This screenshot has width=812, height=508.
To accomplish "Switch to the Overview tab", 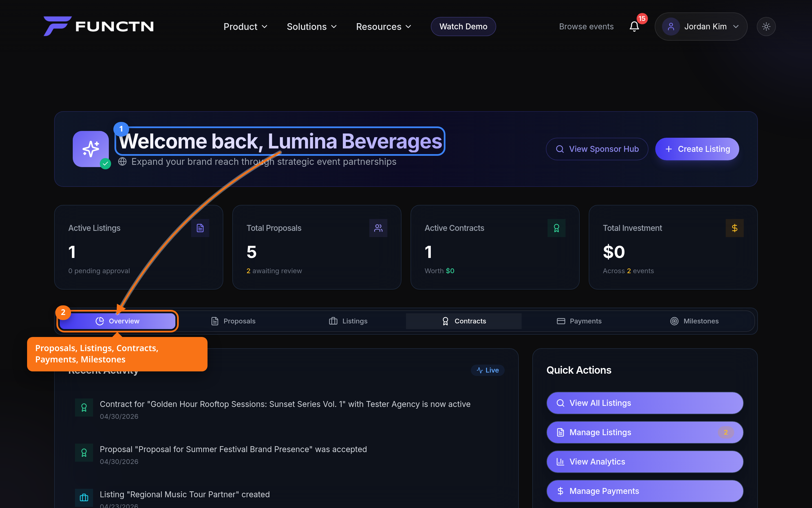I will 118,321.
